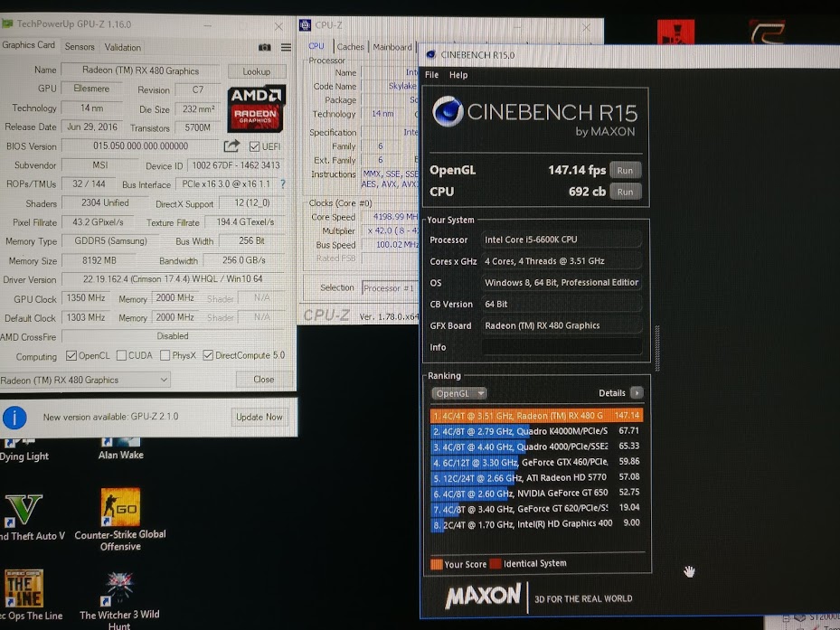The height and width of the screenshot is (630, 840).
Task: Click the CPU-Z title bar icon
Action: 305,25
